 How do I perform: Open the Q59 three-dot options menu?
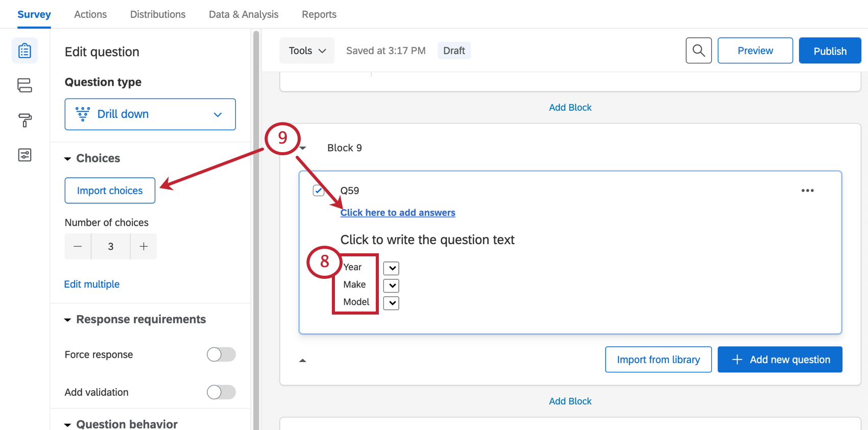(x=807, y=190)
